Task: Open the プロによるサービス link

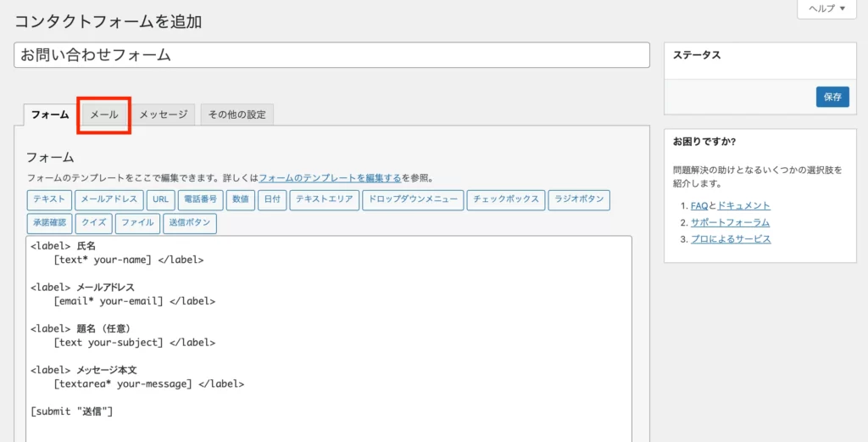Action: coord(731,239)
